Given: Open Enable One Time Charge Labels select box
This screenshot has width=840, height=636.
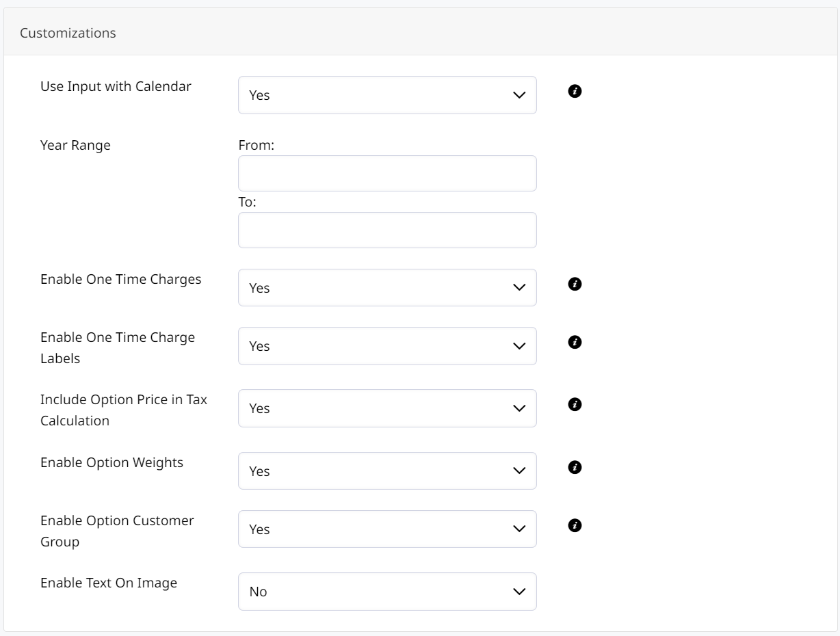Looking at the screenshot, I should tap(387, 346).
